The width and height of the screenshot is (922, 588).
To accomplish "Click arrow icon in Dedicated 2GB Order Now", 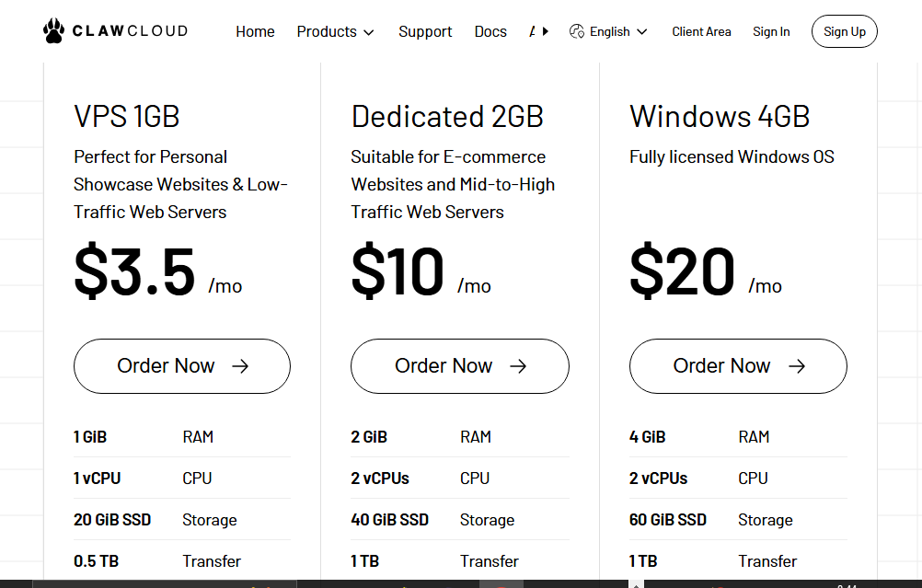I will point(518,366).
